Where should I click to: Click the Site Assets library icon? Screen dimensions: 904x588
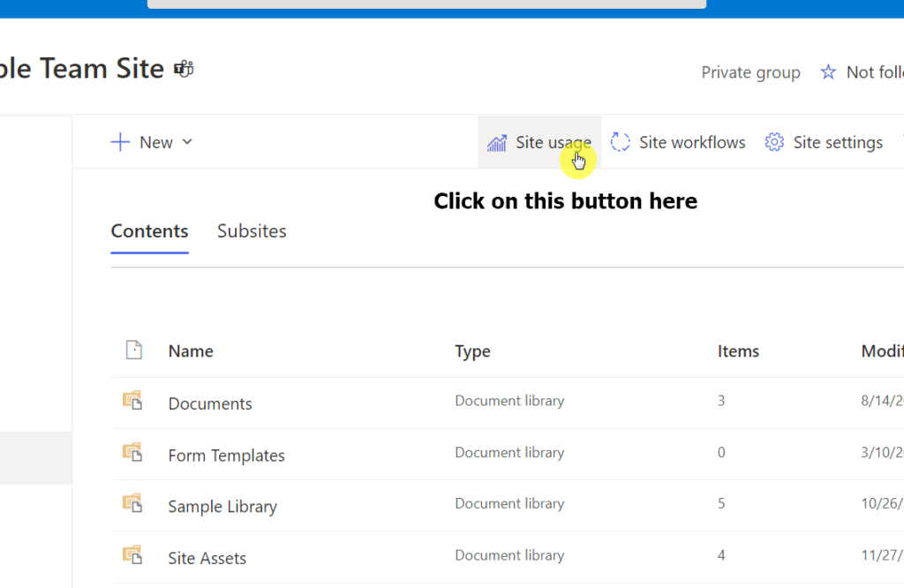[132, 555]
